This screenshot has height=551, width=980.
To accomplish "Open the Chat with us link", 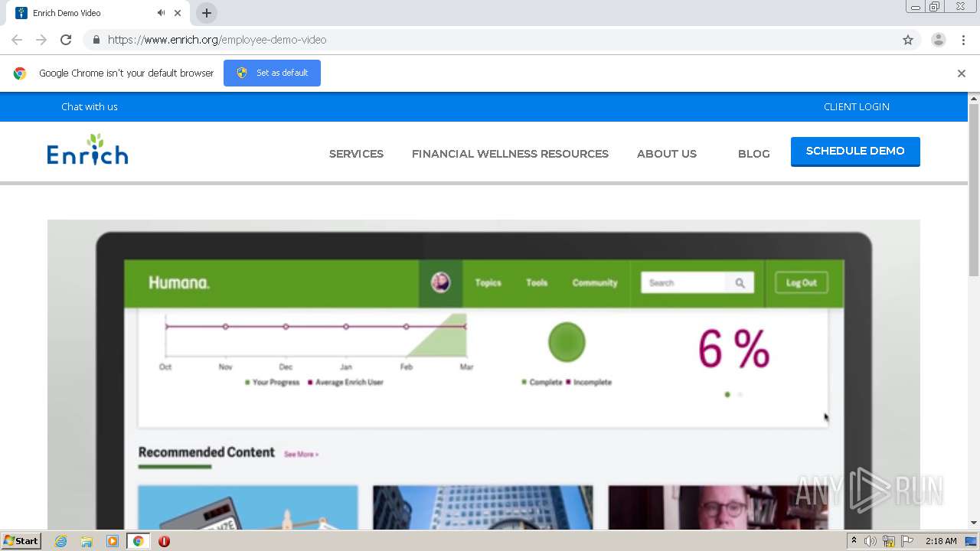I will 90,106.
